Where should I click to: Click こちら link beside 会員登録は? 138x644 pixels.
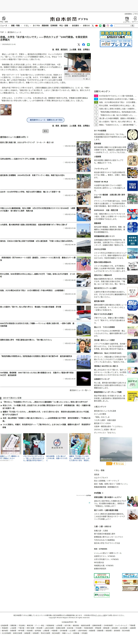pyautogui.click(x=135, y=14)
